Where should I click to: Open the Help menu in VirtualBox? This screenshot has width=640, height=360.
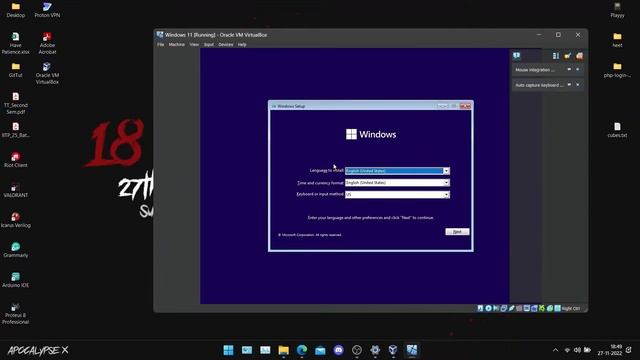click(x=242, y=44)
